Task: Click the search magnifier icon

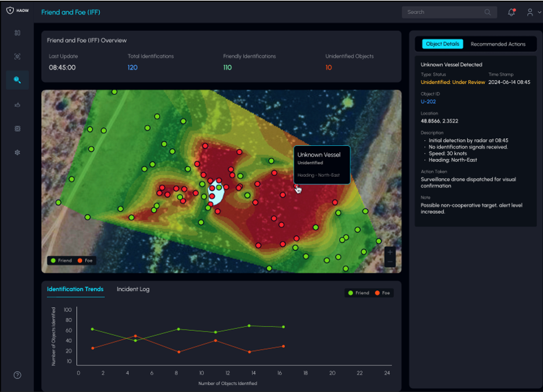Action: 487,12
